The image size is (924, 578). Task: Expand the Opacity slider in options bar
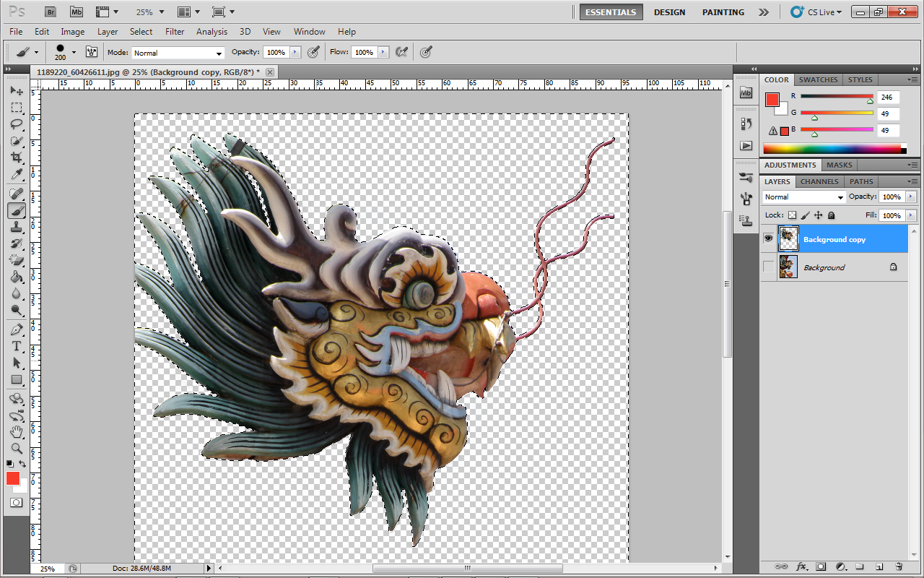coord(295,53)
